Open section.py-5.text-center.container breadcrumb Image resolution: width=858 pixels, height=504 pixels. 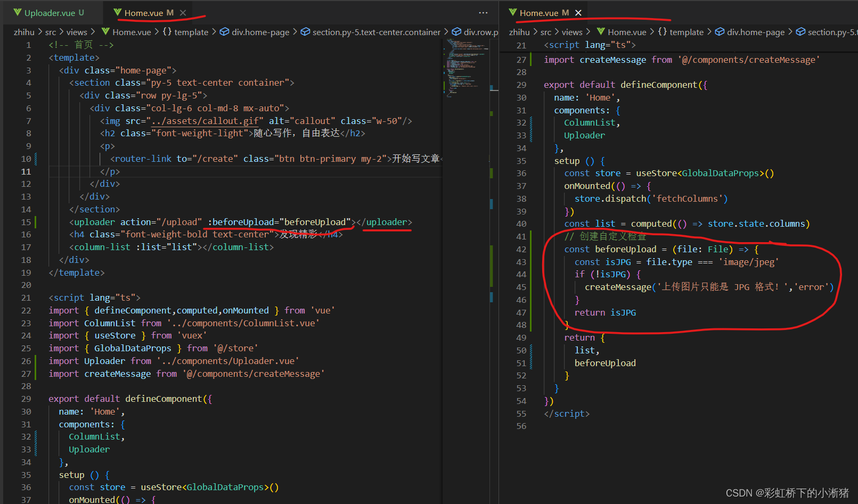tap(377, 32)
